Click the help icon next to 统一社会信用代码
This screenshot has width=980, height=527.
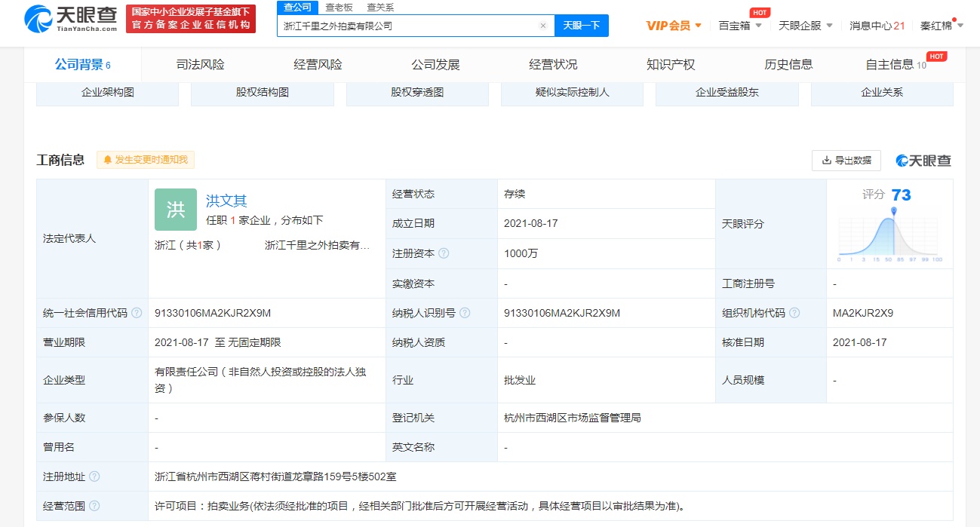(136, 313)
